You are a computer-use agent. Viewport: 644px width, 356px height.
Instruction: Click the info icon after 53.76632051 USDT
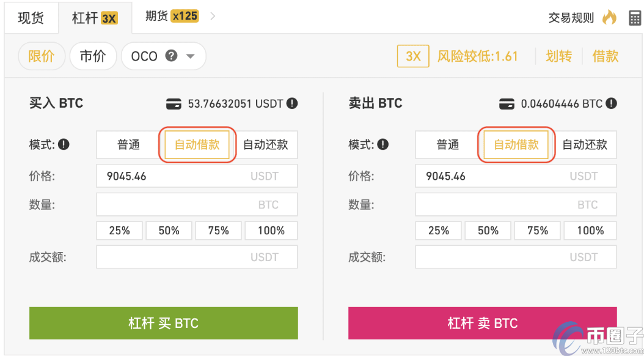[291, 103]
